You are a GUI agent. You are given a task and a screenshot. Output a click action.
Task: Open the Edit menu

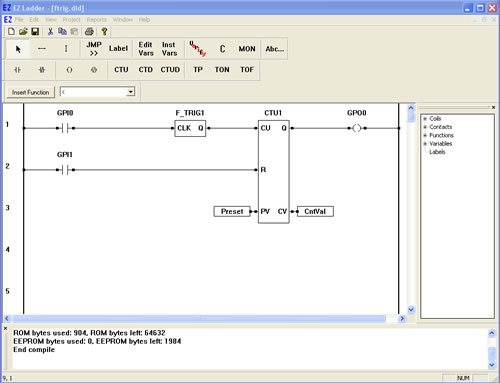tap(34, 20)
